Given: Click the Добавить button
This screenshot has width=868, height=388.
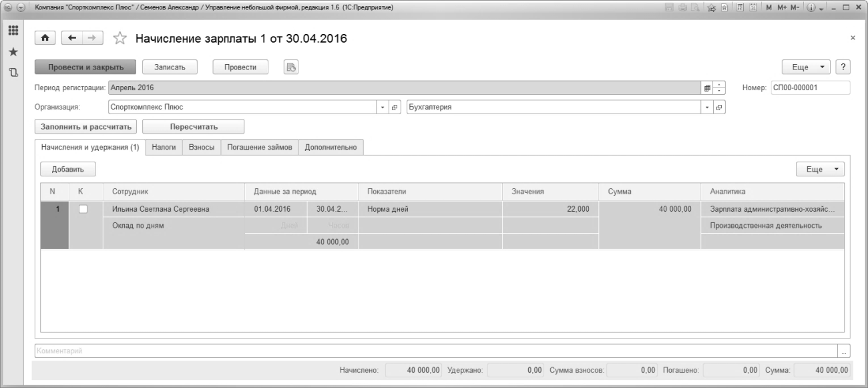Looking at the screenshot, I should click(x=68, y=170).
